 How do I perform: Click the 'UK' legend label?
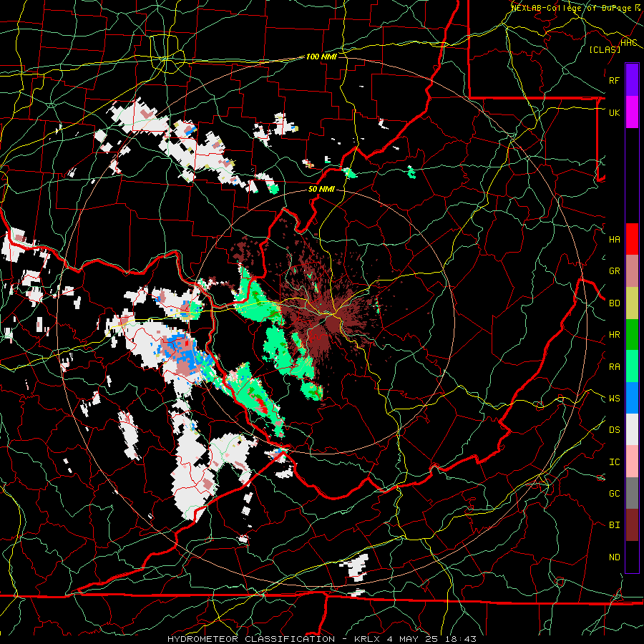click(x=614, y=112)
